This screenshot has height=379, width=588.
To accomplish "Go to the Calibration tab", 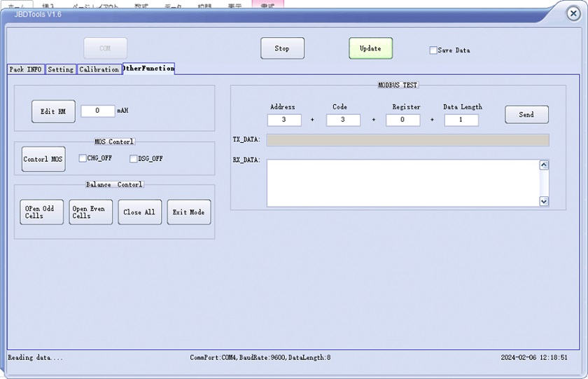I will point(99,69).
